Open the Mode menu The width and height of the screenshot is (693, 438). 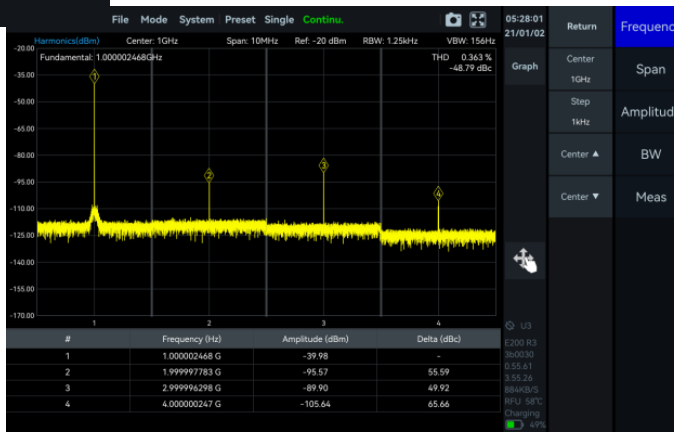(x=154, y=20)
